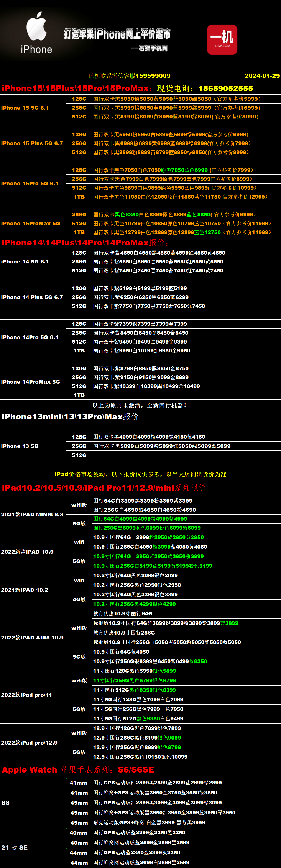This screenshot has width=281, height=868.
Task: Click the SE 44mm row 国行GPS运动蓝2350
Action: pos(186,853)
